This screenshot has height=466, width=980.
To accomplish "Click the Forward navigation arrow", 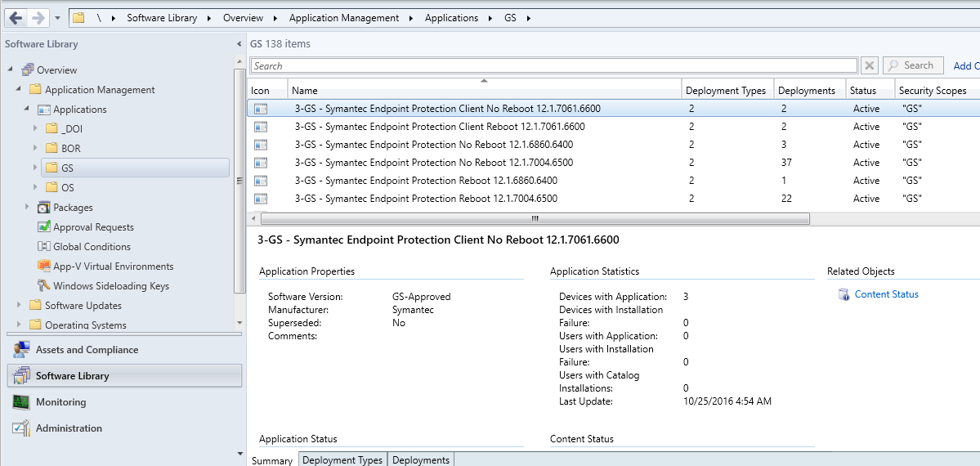I will coord(38,18).
